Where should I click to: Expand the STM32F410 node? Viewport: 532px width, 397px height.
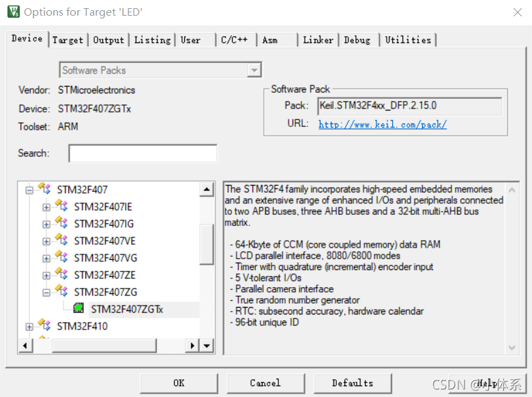tap(29, 327)
